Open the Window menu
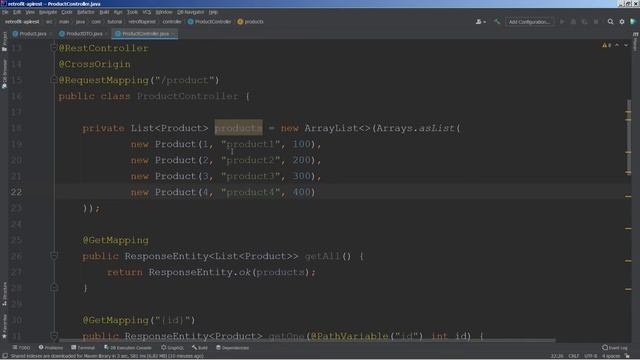The width and height of the screenshot is (640, 360). point(164,12)
